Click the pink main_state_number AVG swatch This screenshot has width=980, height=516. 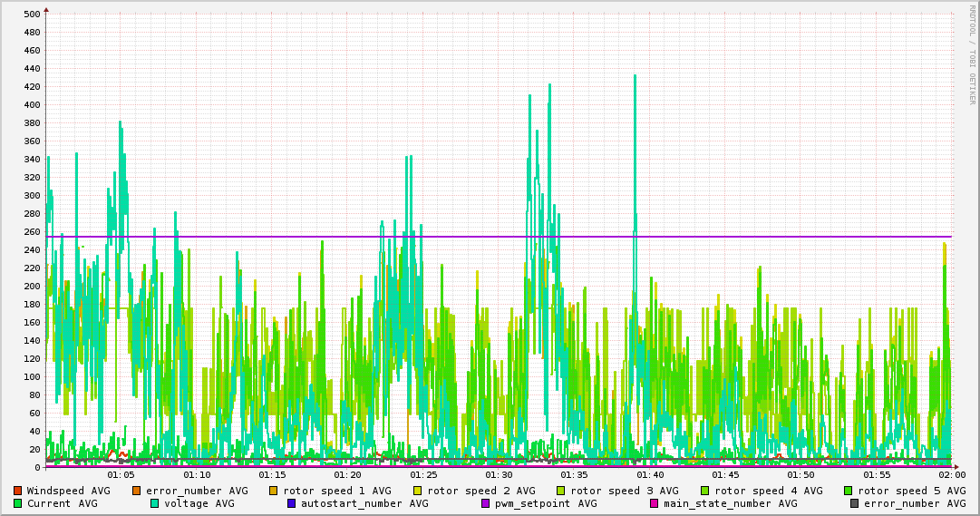654,503
